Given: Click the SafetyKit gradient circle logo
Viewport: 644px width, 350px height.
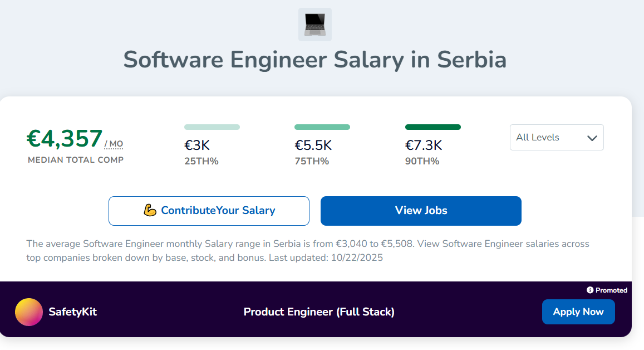Looking at the screenshot, I should click(29, 312).
